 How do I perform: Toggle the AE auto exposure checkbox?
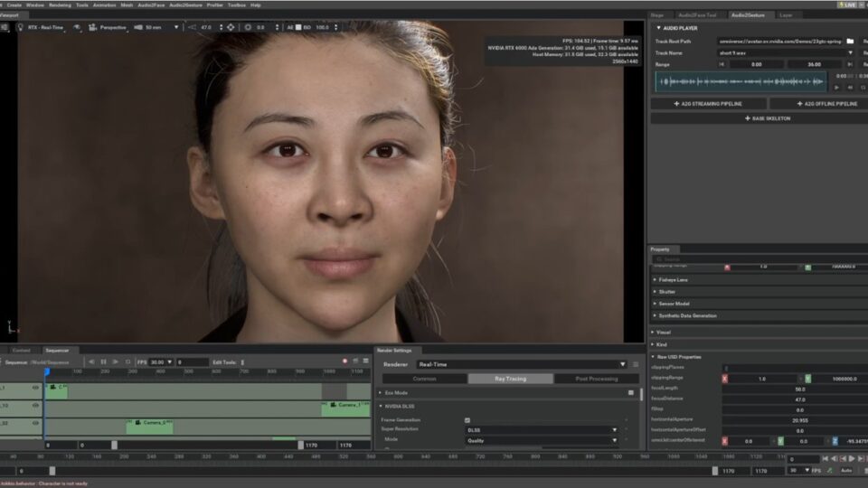(x=298, y=27)
